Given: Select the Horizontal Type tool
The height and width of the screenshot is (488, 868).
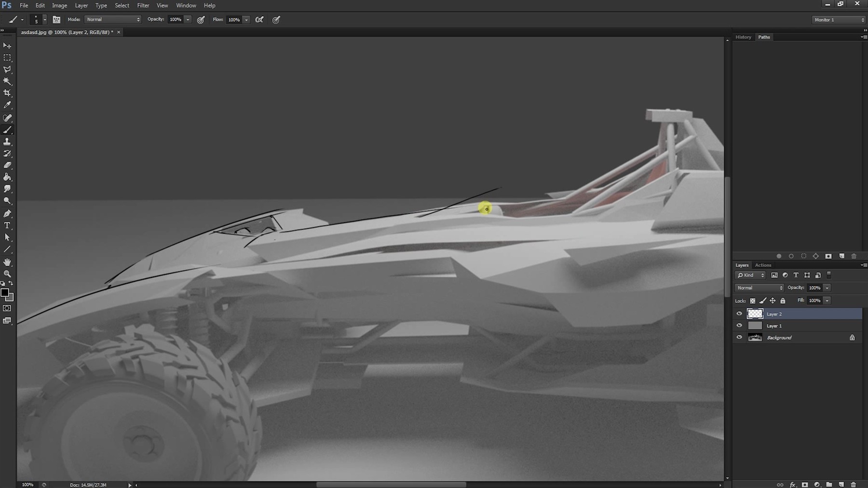Looking at the screenshot, I should 8,225.
